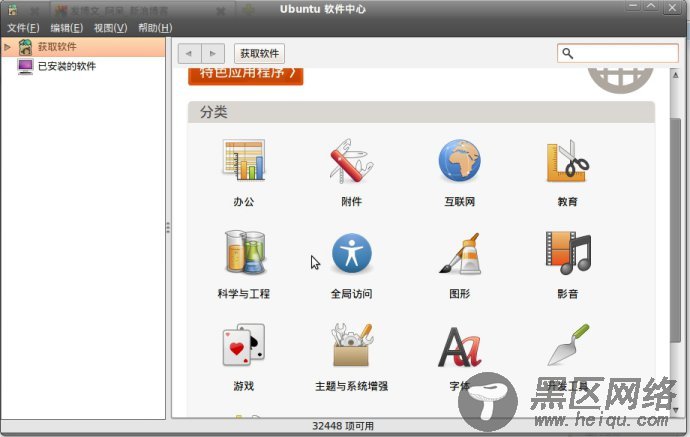
Task: Open the 字体 fonts category icon
Action: (x=459, y=346)
